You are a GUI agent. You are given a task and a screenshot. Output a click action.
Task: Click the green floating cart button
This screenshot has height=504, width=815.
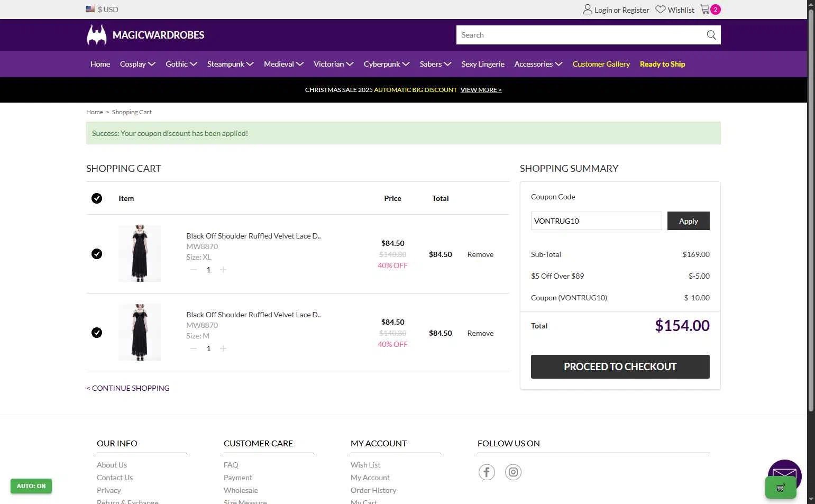(781, 488)
